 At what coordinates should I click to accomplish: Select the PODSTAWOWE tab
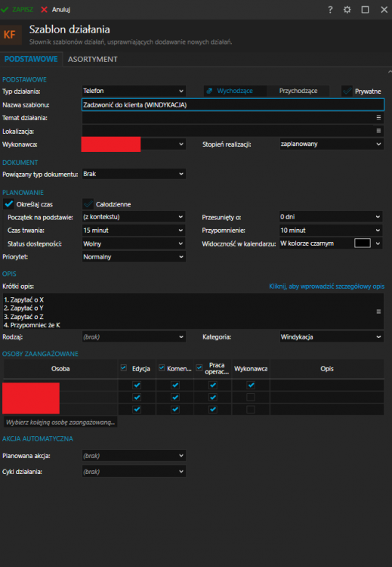[x=31, y=59]
